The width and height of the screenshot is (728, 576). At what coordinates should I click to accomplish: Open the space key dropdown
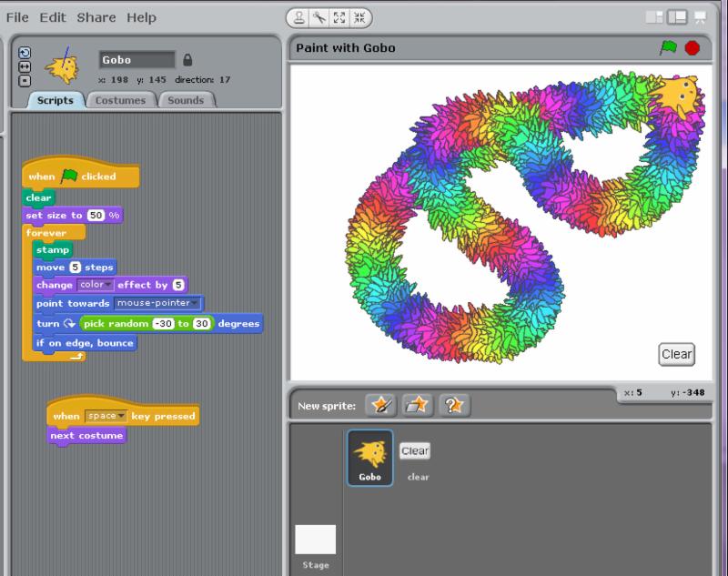coord(106,416)
